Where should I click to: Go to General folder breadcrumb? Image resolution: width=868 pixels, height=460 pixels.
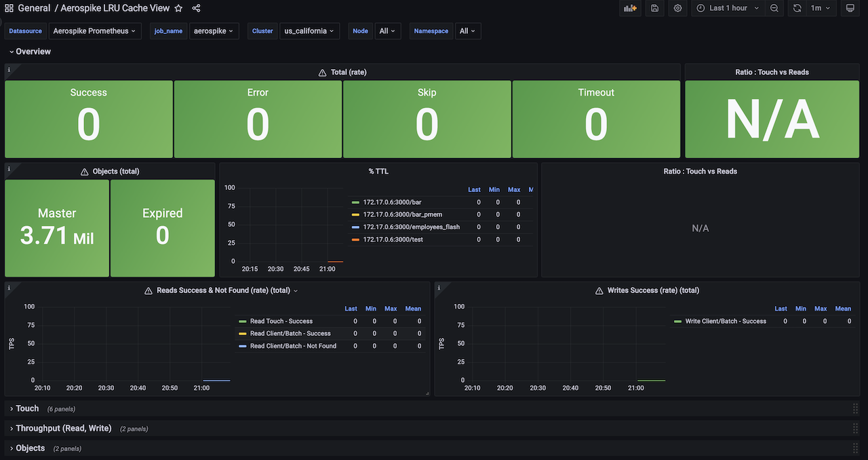[x=34, y=8]
